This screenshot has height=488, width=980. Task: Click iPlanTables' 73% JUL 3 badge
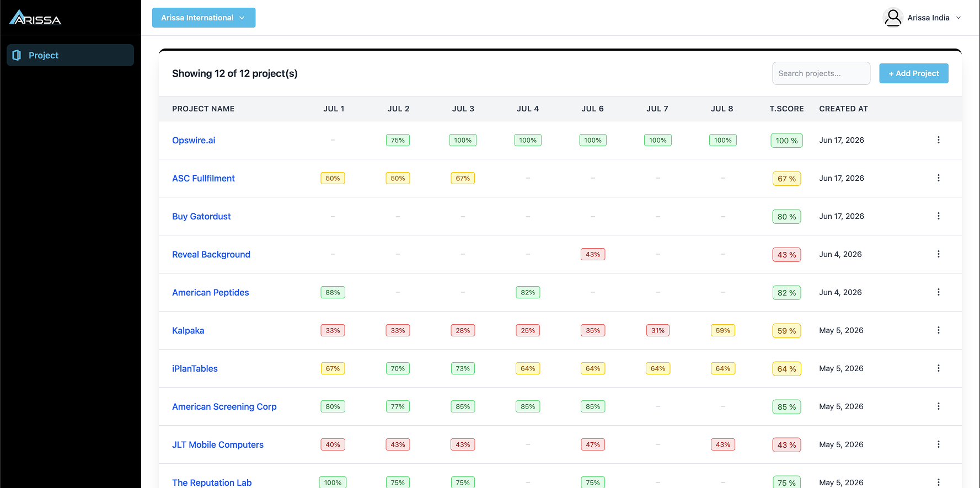463,368
